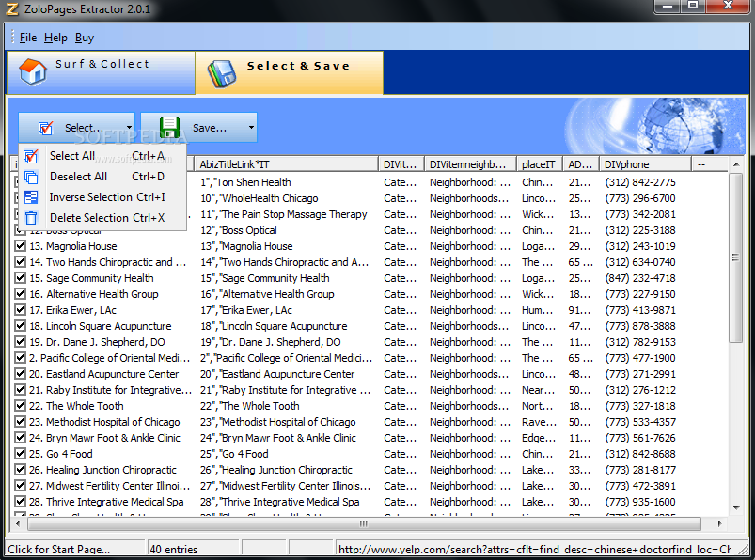This screenshot has width=755, height=560.
Task: Click the floppy disks icon on Select & Save
Action: coord(222,73)
